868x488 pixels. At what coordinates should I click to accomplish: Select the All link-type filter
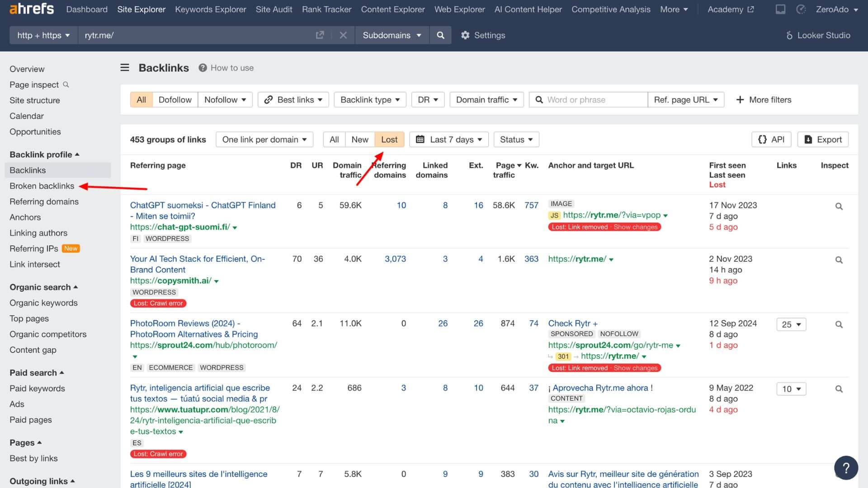141,100
